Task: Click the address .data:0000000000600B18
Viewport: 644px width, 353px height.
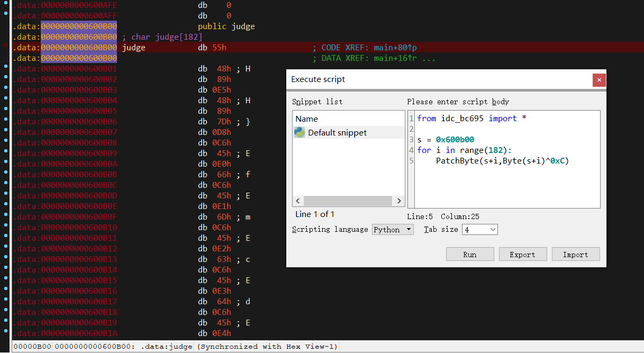Action: point(65,312)
